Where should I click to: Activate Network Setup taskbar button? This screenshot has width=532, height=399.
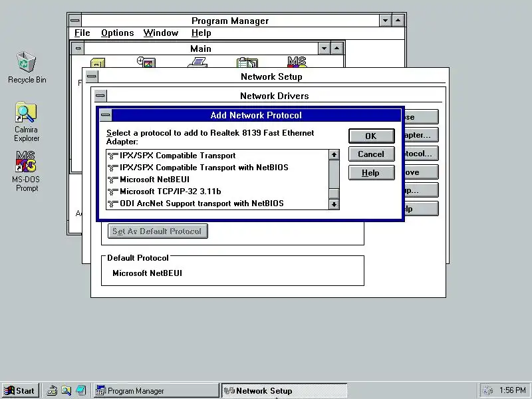(x=285, y=390)
